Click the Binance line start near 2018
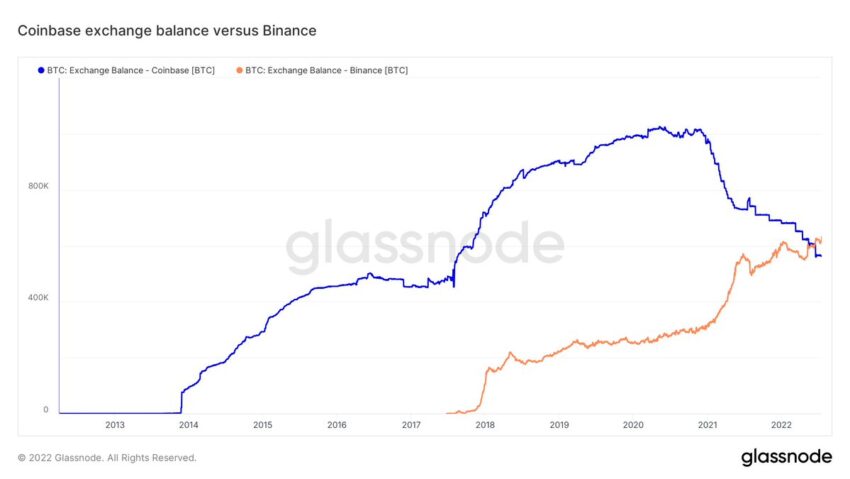The height and width of the screenshot is (479, 850). (x=450, y=413)
